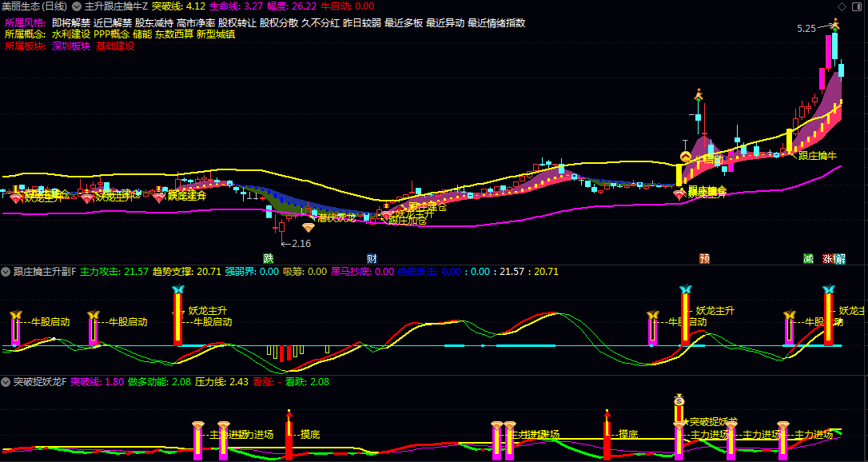Click the green 减 event marker
This screenshot has width=868, height=462.
[x=808, y=258]
